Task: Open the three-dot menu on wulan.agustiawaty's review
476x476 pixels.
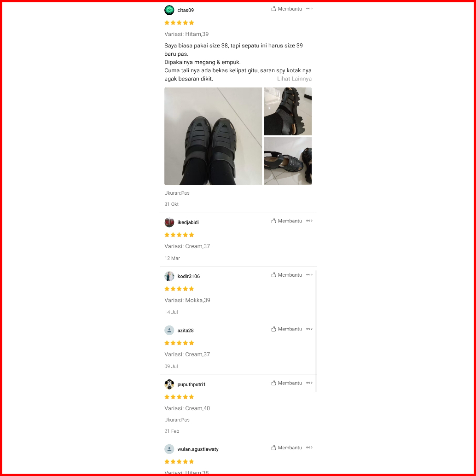Action: (309, 448)
